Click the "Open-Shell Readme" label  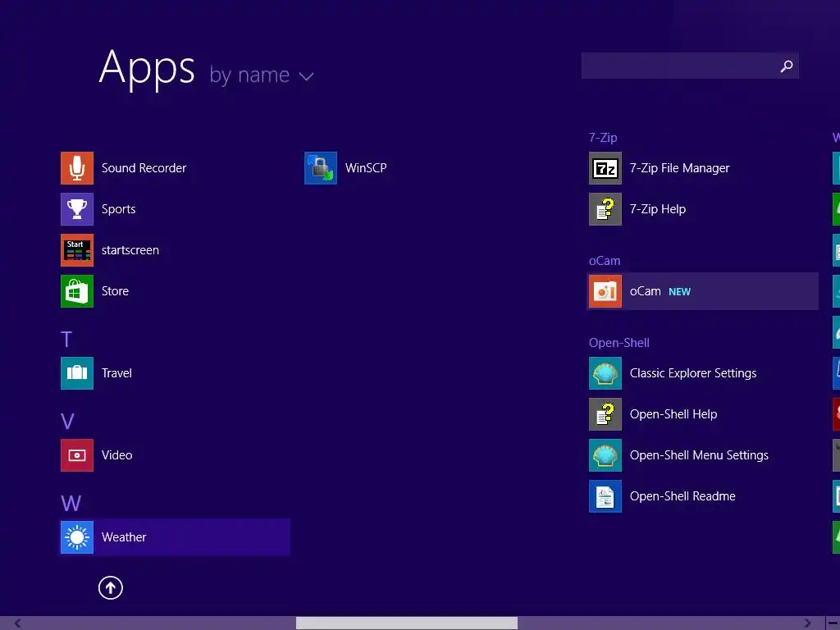pos(682,496)
